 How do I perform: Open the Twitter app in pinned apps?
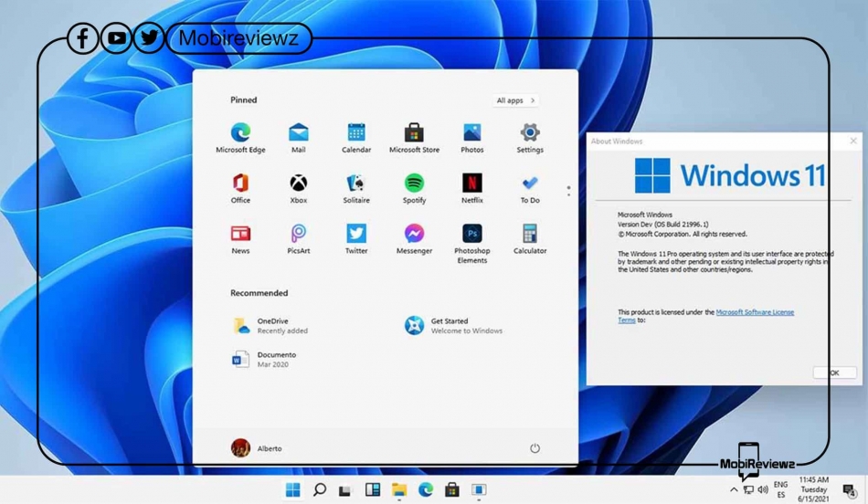(356, 238)
